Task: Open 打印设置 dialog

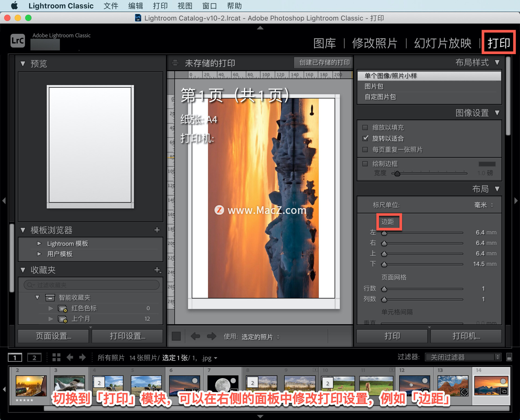Action: pos(128,336)
